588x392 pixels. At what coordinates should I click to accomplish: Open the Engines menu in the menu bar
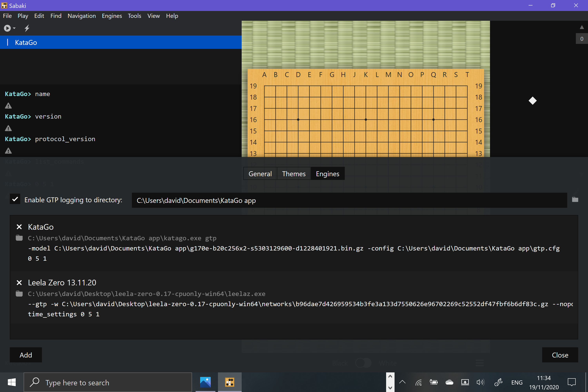[112, 16]
